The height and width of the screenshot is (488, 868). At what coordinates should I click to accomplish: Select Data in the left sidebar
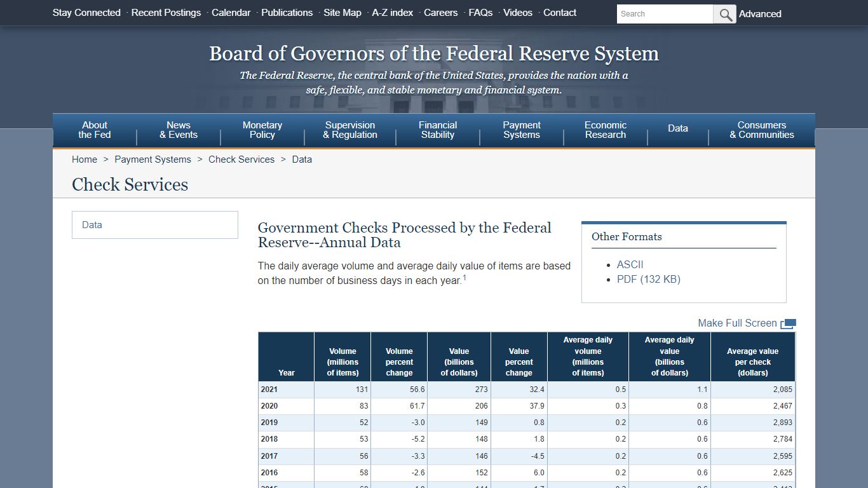coord(155,225)
